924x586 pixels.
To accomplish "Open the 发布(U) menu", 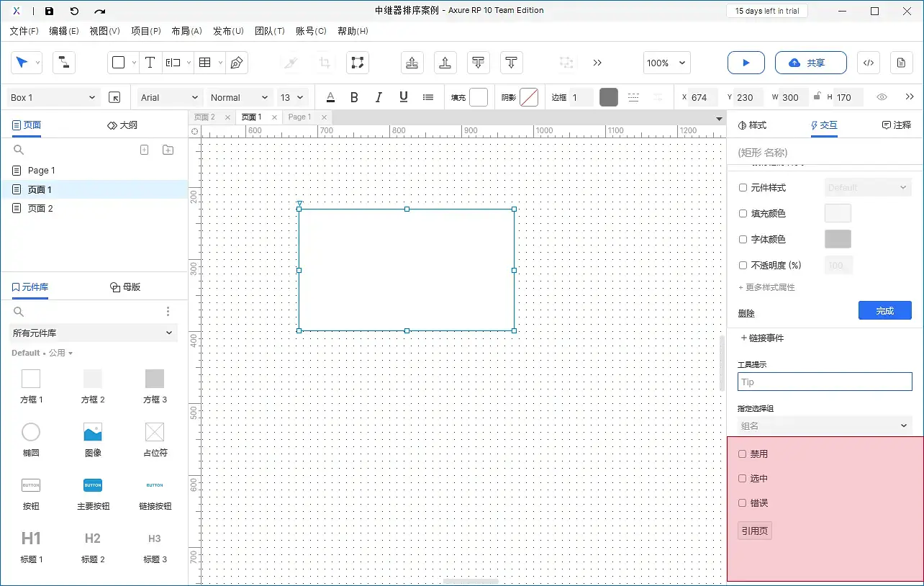I will [x=228, y=31].
